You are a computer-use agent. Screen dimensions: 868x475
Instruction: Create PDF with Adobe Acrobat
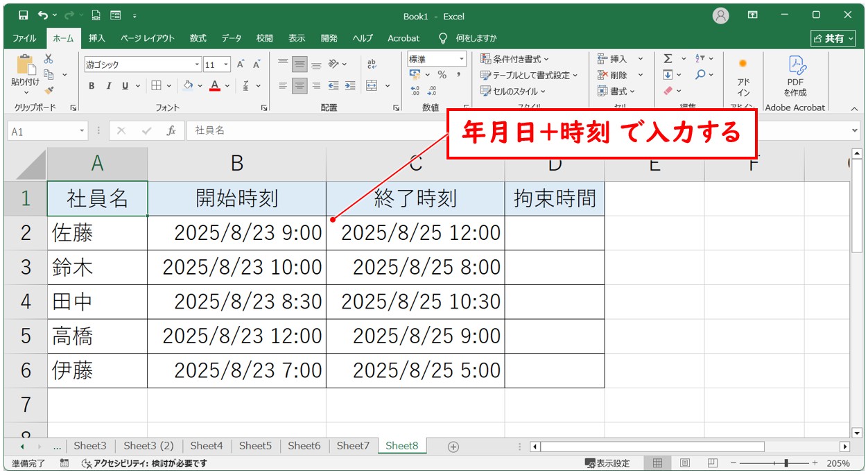pos(795,76)
